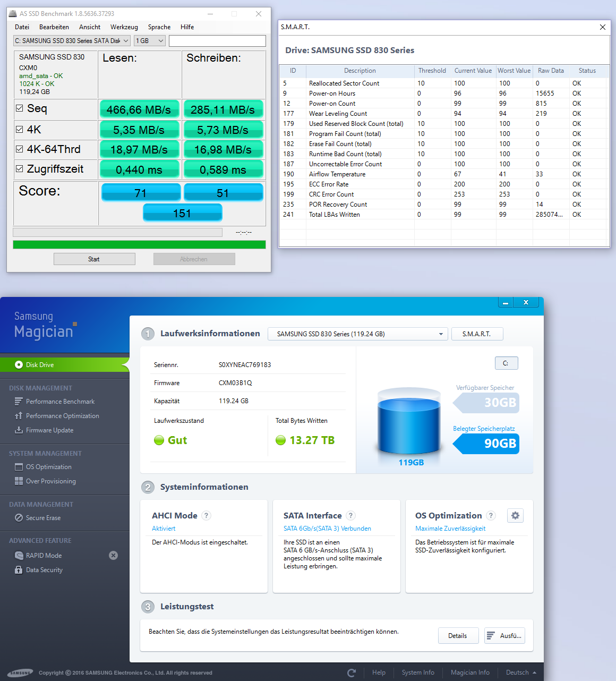616x681 pixels.
Task: Click the AS SSD Benchmark title bar icon
Action: tap(13, 13)
